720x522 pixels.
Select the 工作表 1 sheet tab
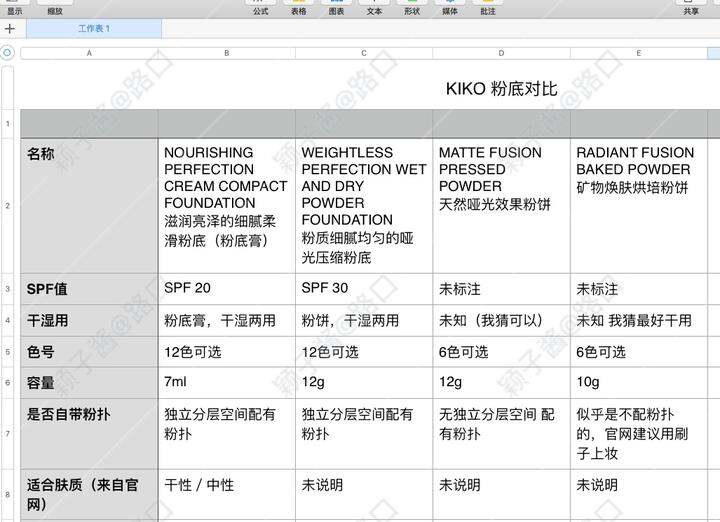coord(94,28)
